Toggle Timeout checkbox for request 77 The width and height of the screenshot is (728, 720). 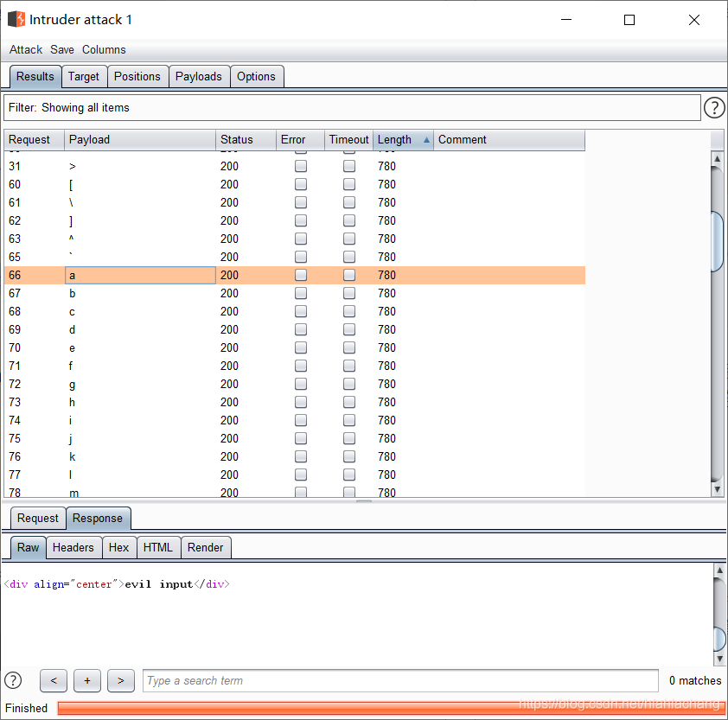coord(349,475)
